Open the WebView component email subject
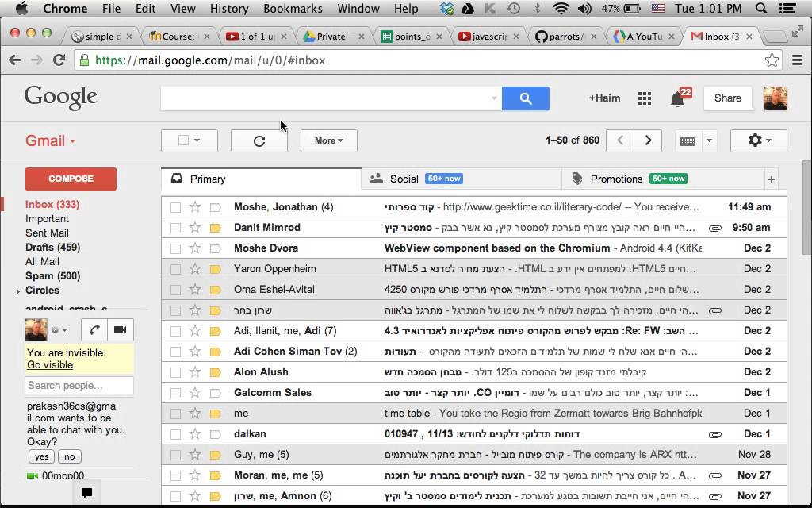The height and width of the screenshot is (508, 812). coord(497,248)
